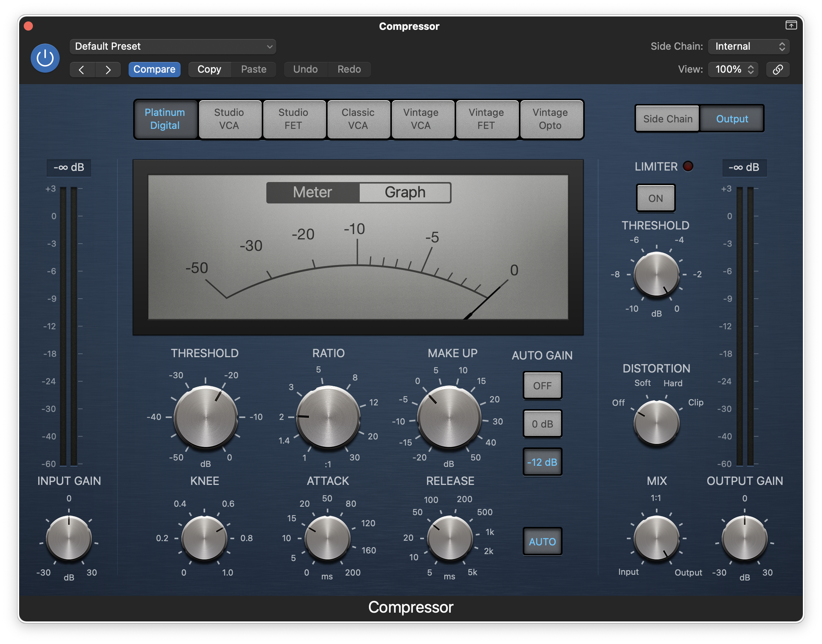Open the Default Preset dropdown
This screenshot has width=822, height=644.
tap(173, 47)
